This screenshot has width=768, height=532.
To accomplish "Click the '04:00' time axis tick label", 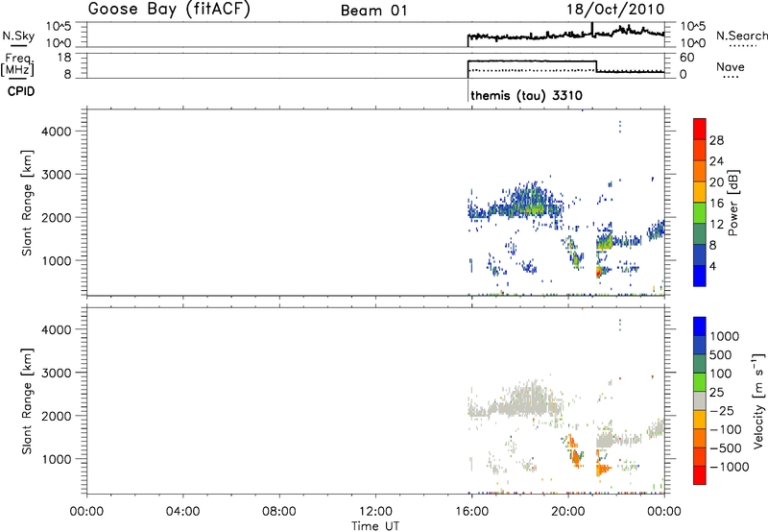I will (183, 512).
